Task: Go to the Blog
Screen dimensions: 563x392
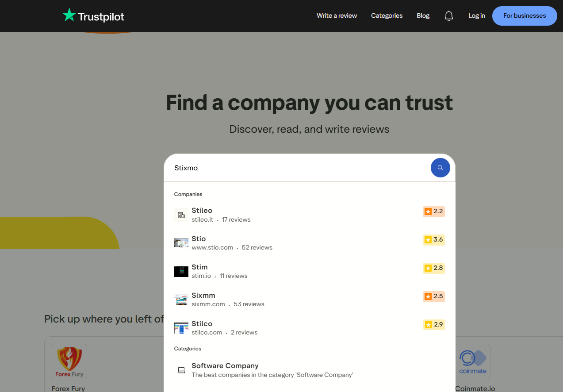Action: pos(423,15)
